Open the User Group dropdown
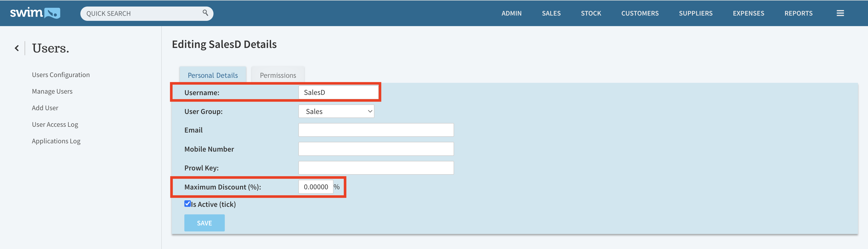The height and width of the screenshot is (249, 868). pyautogui.click(x=336, y=111)
